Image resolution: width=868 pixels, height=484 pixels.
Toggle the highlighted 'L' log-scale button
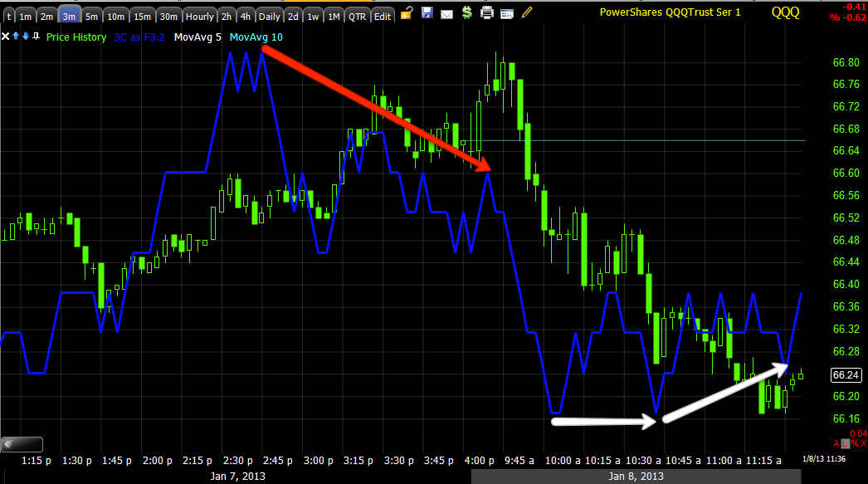coord(845,443)
